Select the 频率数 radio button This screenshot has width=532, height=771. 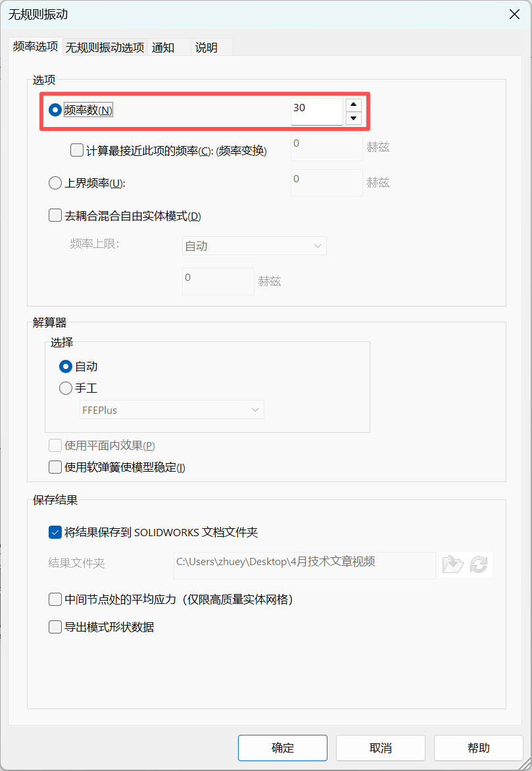pos(55,111)
